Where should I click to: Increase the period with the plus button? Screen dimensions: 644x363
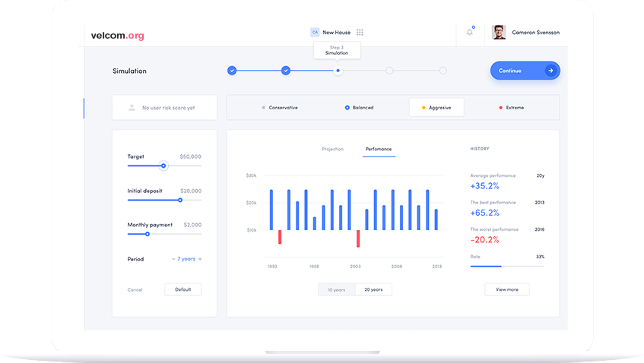click(200, 259)
